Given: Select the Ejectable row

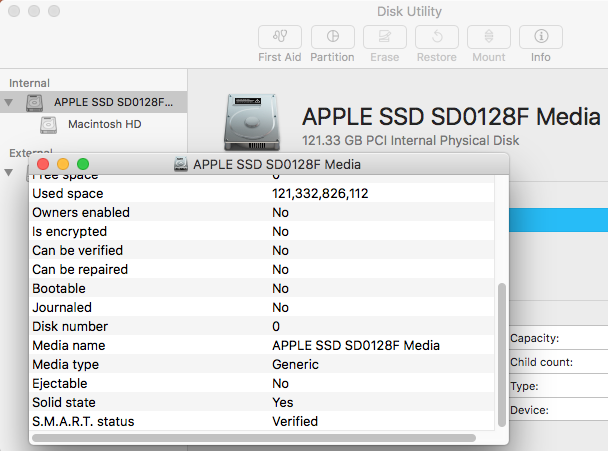Looking at the screenshot, I should (262, 383).
